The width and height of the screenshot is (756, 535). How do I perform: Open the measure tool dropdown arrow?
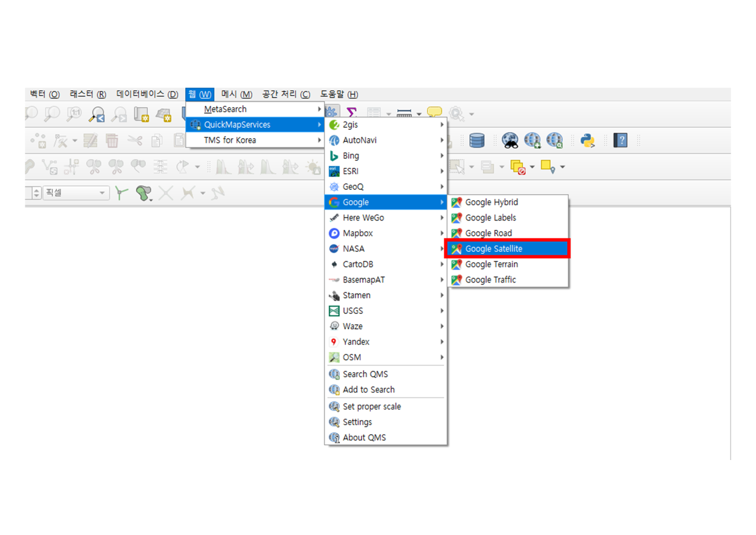419,114
